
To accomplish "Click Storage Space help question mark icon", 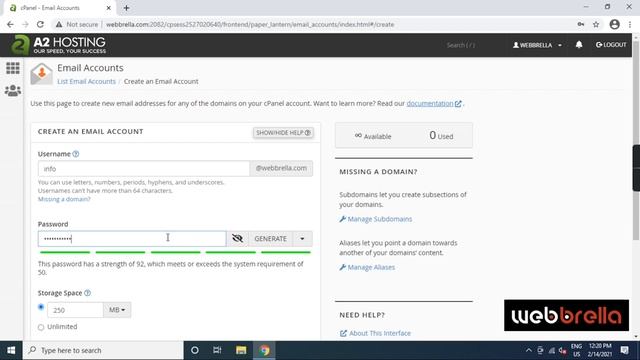I will [x=87, y=293].
